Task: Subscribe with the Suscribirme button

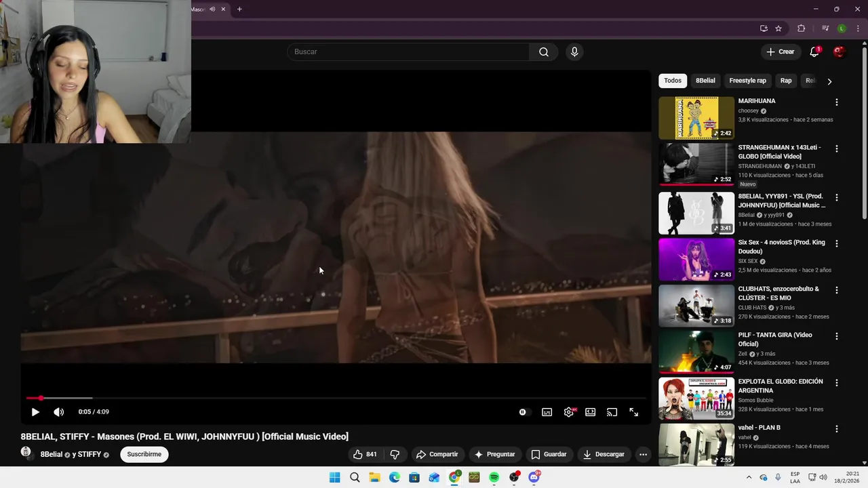Action: click(x=144, y=454)
